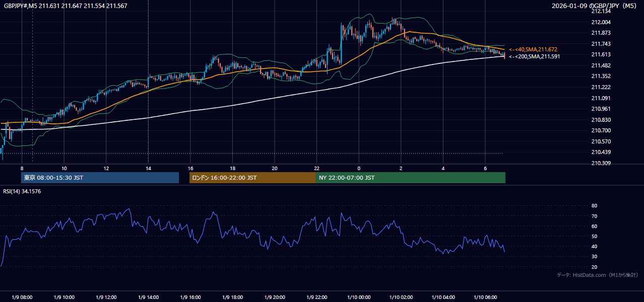Click the 210.830 price axis value

pos(601,120)
